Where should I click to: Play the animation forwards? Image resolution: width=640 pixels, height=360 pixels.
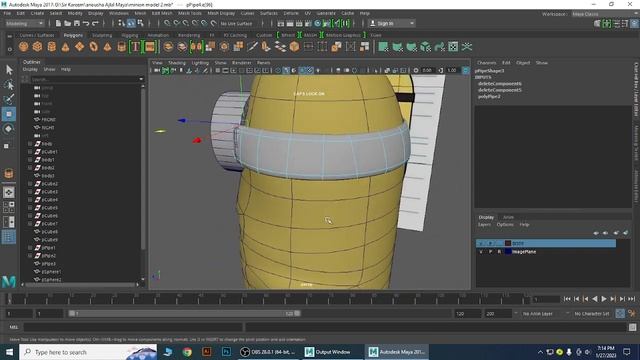(604, 299)
